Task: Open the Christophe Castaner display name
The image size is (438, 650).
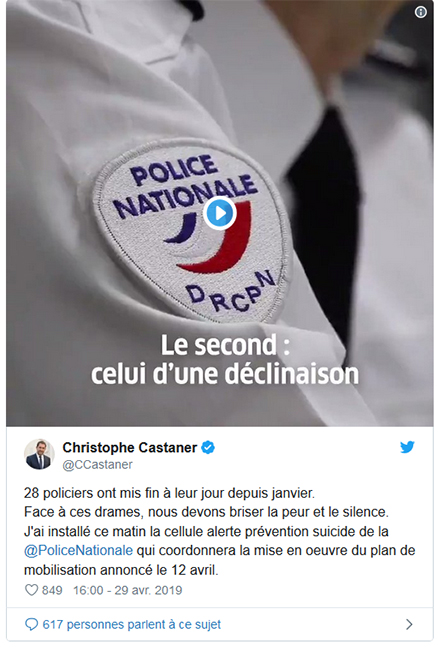Action: coord(130,448)
